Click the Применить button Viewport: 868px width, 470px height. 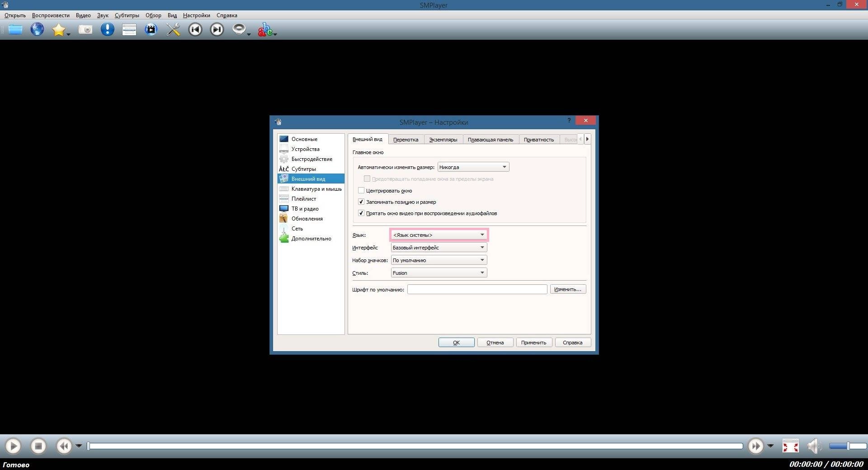pos(534,343)
